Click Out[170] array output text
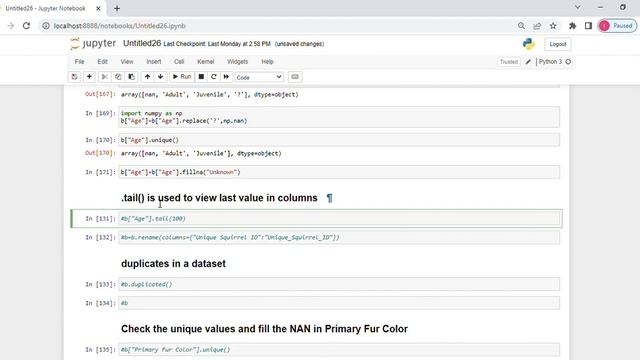640x360 pixels. 201,153
